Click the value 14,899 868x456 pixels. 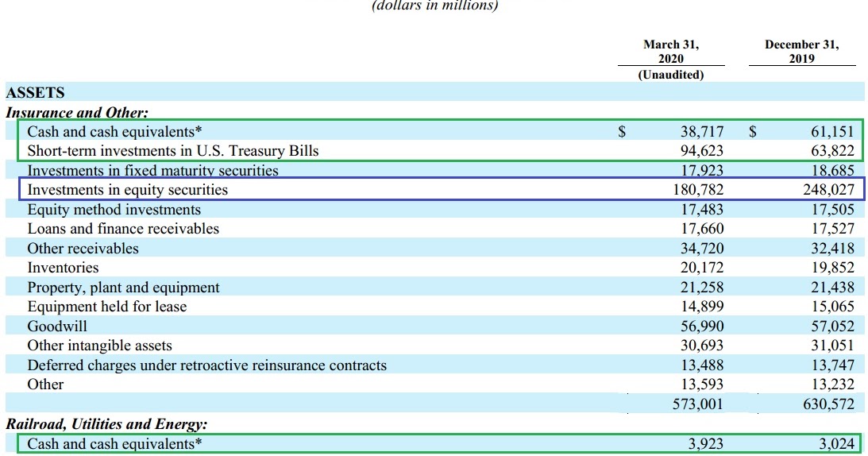pos(702,307)
